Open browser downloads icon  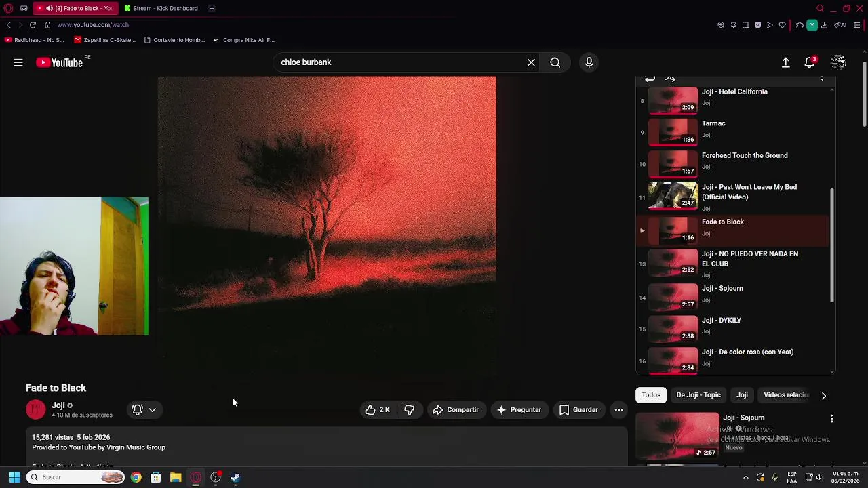pyautogui.click(x=824, y=25)
